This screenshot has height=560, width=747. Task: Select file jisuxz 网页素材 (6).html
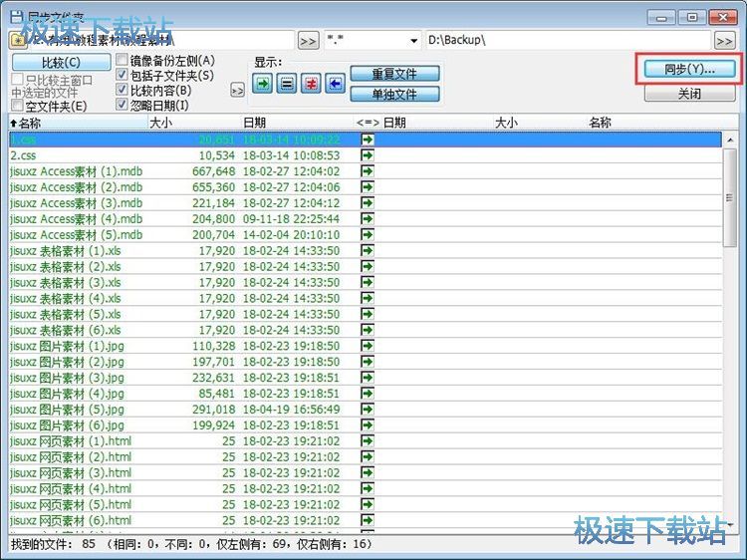coord(71,520)
